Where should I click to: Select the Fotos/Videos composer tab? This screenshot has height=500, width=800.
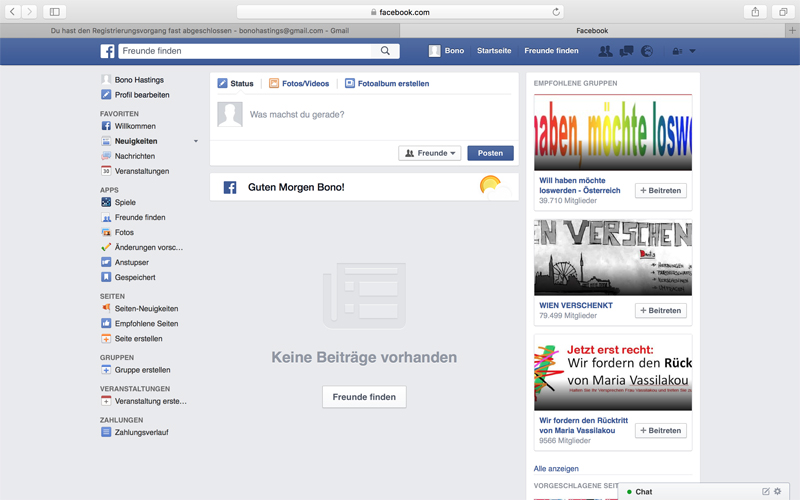(x=299, y=83)
